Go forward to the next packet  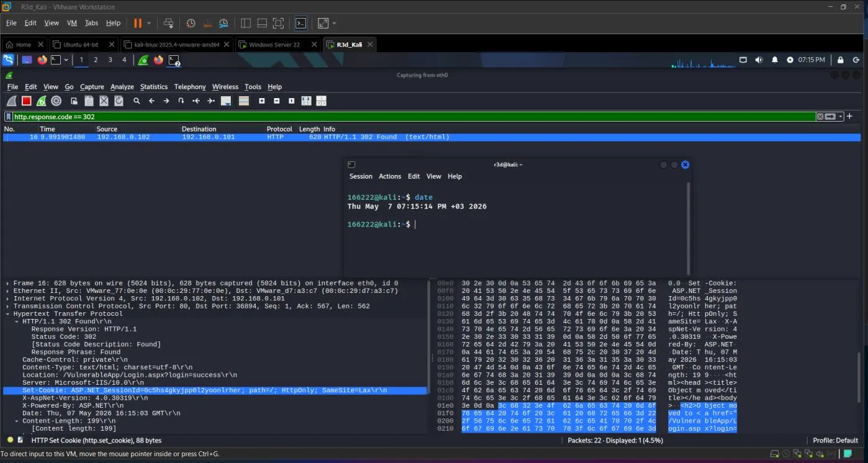tap(166, 101)
